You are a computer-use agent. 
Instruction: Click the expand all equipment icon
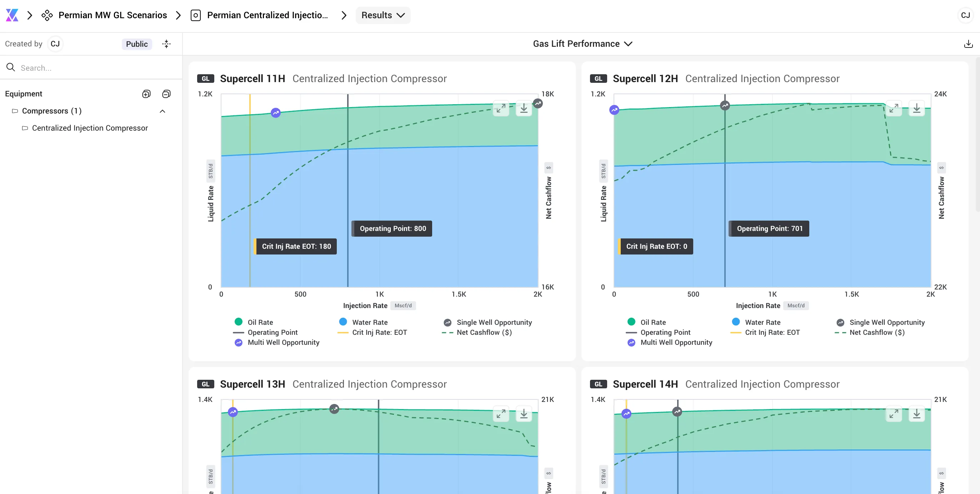click(x=146, y=94)
